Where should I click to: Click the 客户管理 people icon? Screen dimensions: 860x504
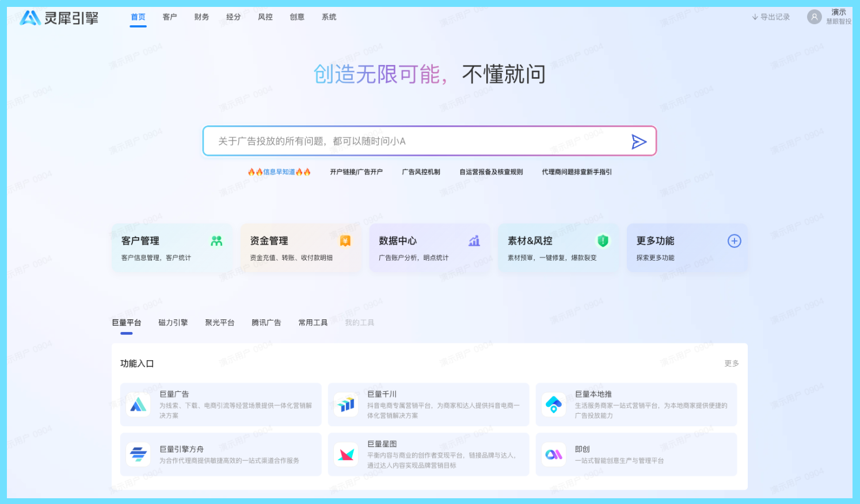tap(216, 241)
